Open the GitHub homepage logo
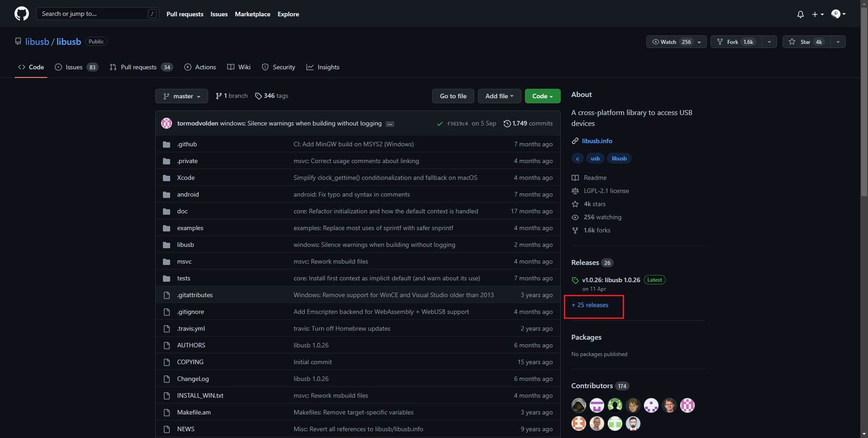868x438 pixels. tap(22, 14)
